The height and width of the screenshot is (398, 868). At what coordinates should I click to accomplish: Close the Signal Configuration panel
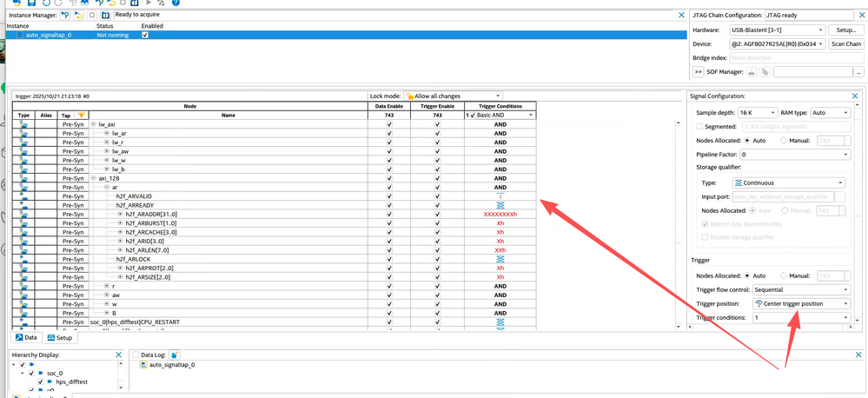click(855, 96)
